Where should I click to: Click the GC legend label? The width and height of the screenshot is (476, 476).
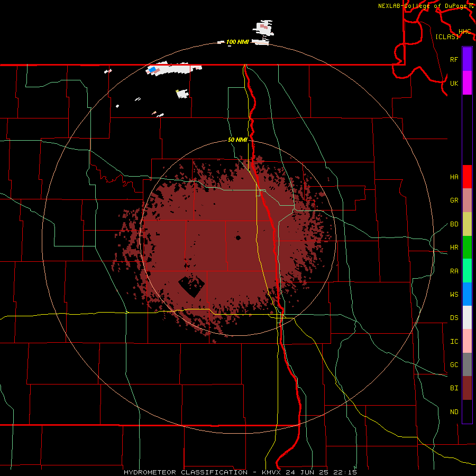(454, 364)
